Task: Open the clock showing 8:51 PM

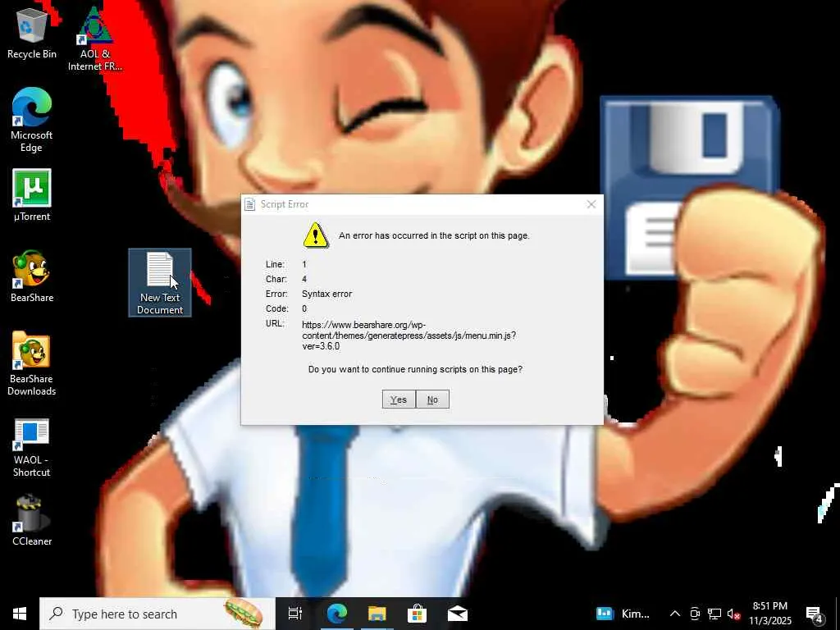Action: click(x=769, y=614)
